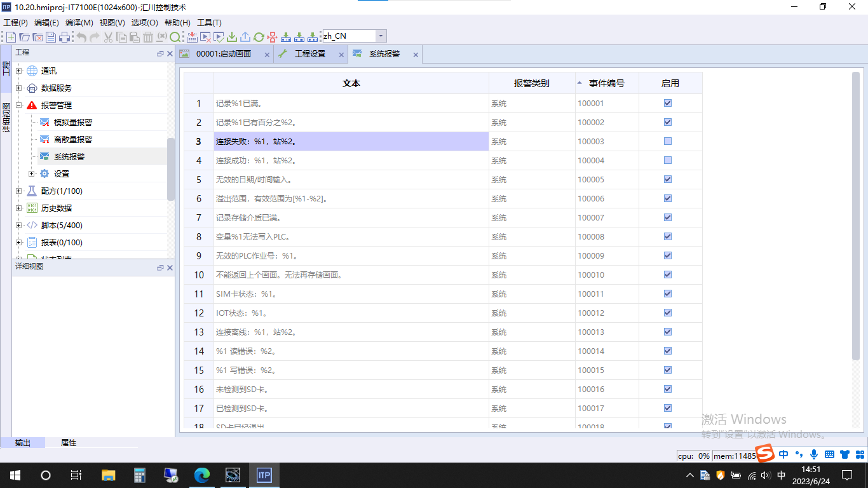Image resolution: width=868 pixels, height=488 pixels.
Task: Click the red network topology icon
Action: [272, 37]
